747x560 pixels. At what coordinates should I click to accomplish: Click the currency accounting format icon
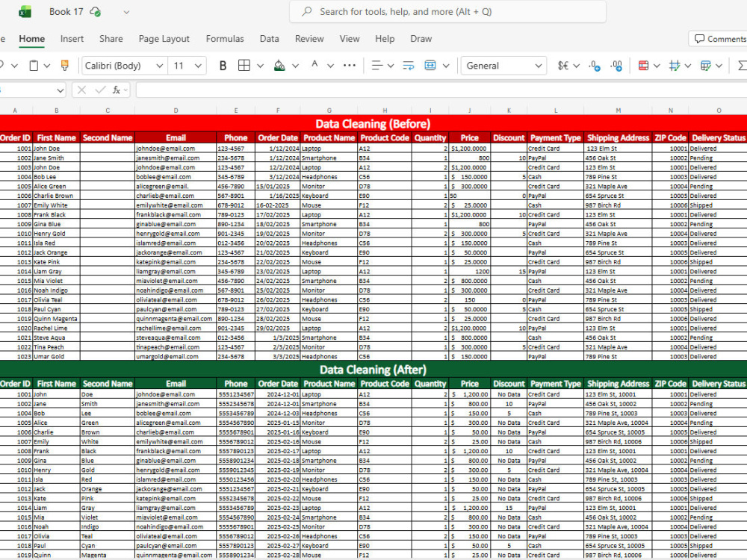pyautogui.click(x=563, y=66)
